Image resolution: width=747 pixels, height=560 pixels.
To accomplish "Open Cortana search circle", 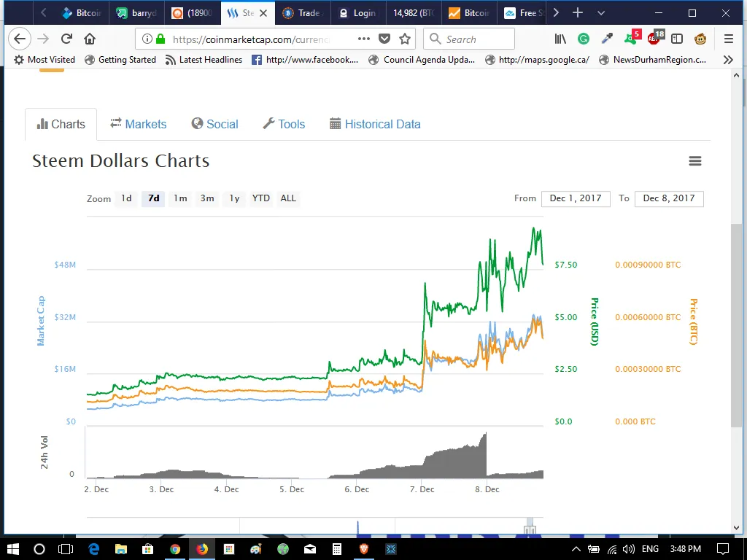I will (39, 549).
